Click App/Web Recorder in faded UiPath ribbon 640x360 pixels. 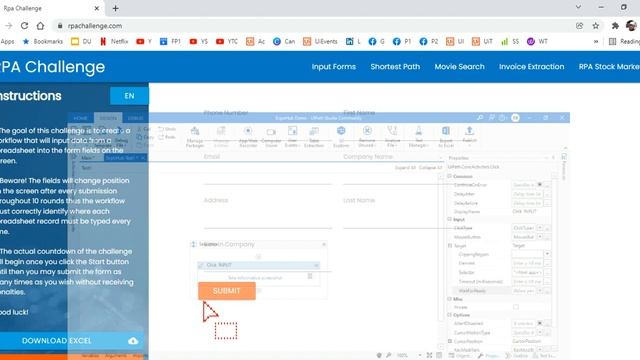tap(248, 137)
